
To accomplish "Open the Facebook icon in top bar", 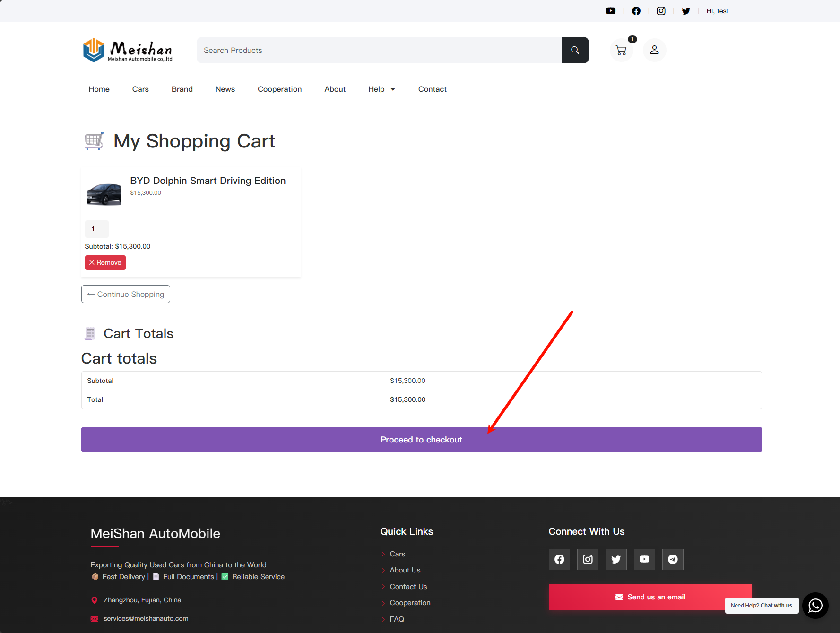I will [x=636, y=11].
